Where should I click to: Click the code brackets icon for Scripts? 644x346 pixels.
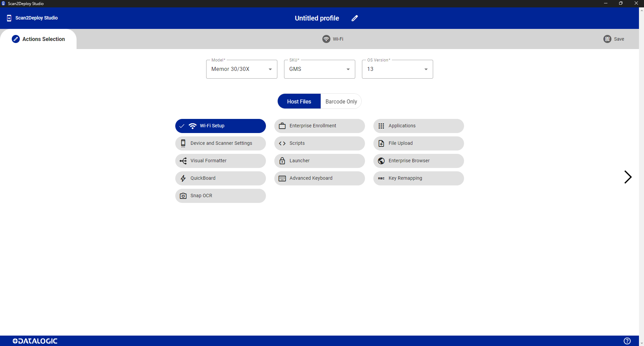282,143
